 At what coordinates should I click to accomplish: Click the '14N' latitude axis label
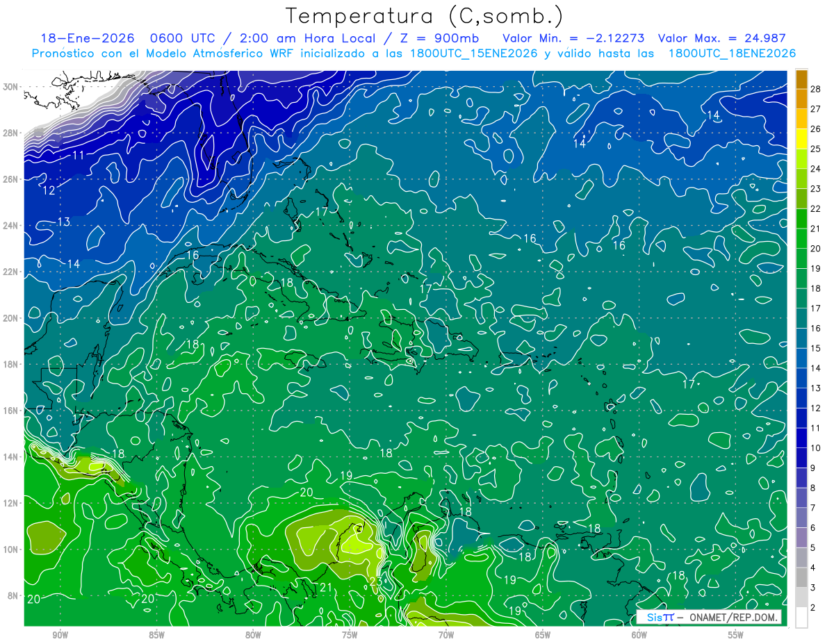(10, 457)
